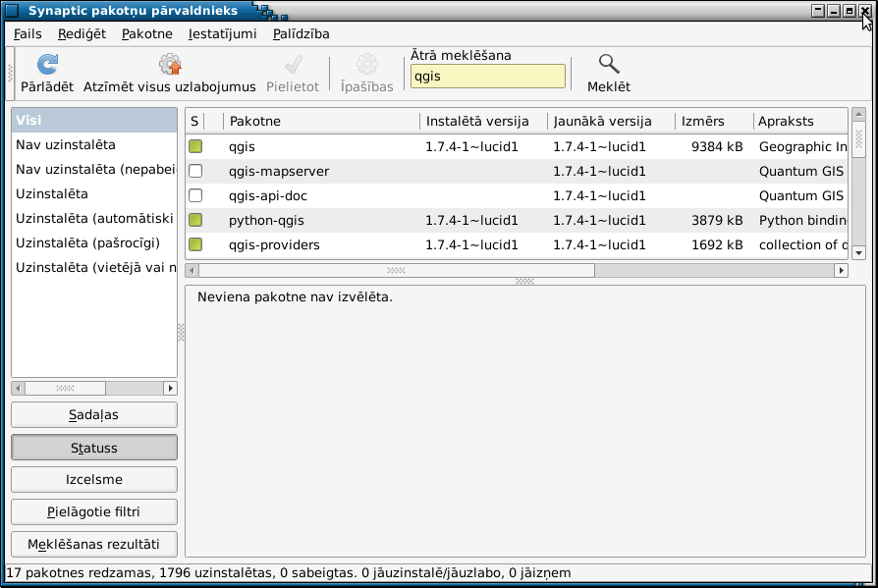Click the Pielāgotie filtri button
The height and width of the screenshot is (588, 878).
(x=94, y=511)
